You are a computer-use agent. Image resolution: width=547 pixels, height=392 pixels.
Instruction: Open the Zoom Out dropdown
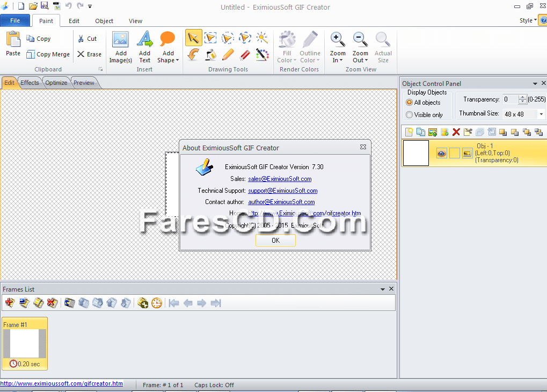tap(360, 60)
